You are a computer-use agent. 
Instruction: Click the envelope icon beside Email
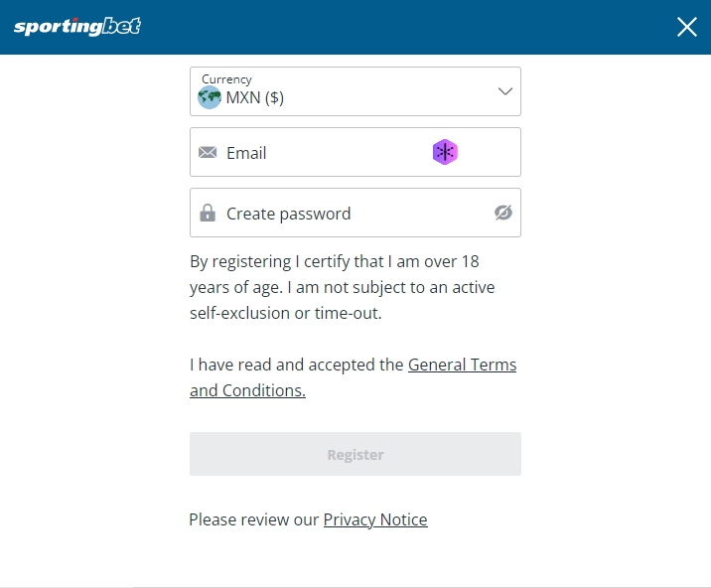click(x=208, y=153)
